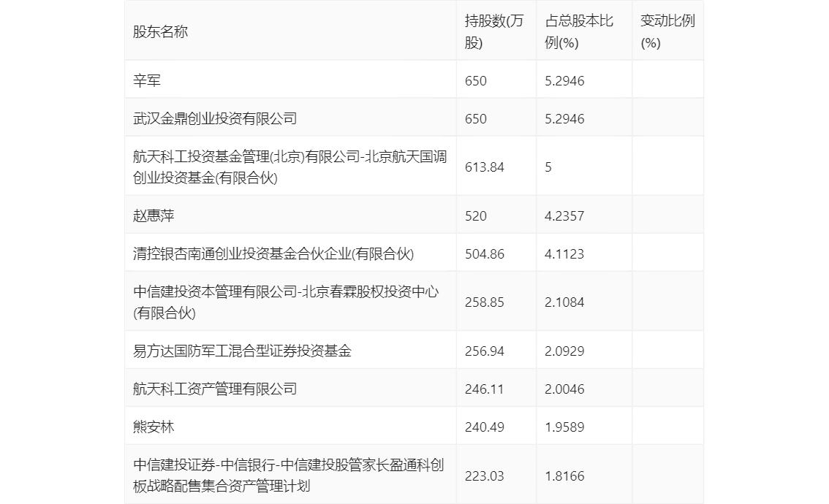
Task: Select 650 shares value in 辛军 row
Action: pos(476,81)
